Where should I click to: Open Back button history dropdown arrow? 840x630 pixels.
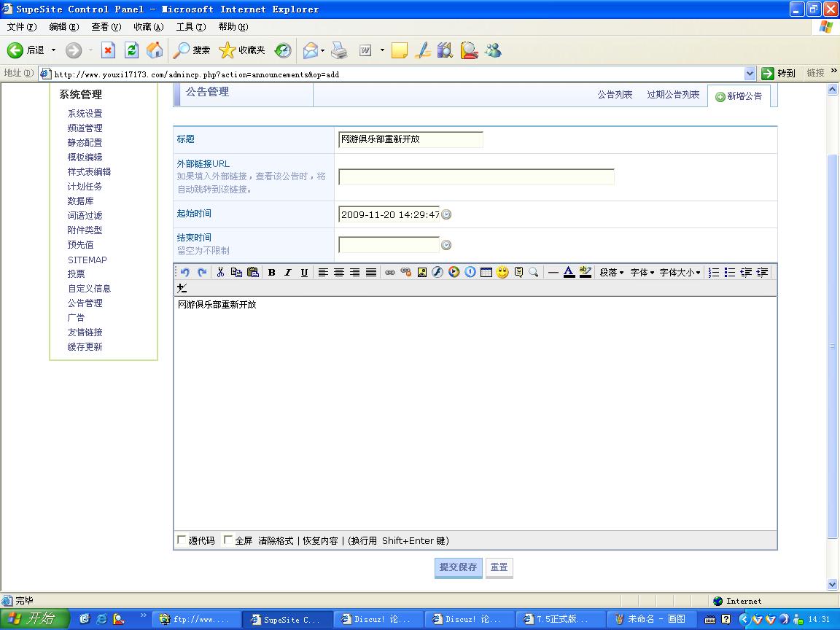point(53,50)
